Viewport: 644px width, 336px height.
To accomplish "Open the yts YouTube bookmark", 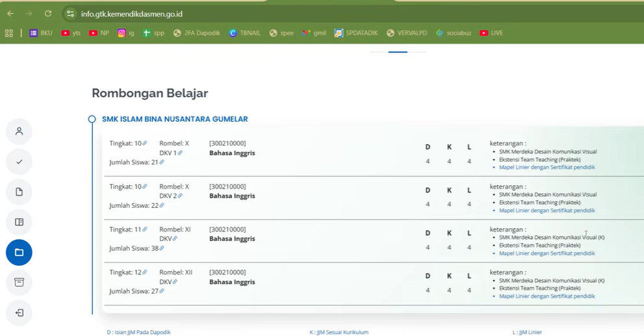I will pyautogui.click(x=71, y=33).
